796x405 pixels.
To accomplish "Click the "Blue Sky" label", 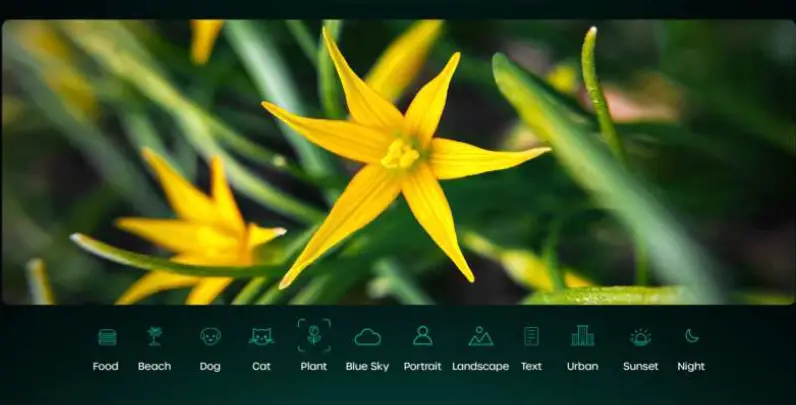I will 367,367.
